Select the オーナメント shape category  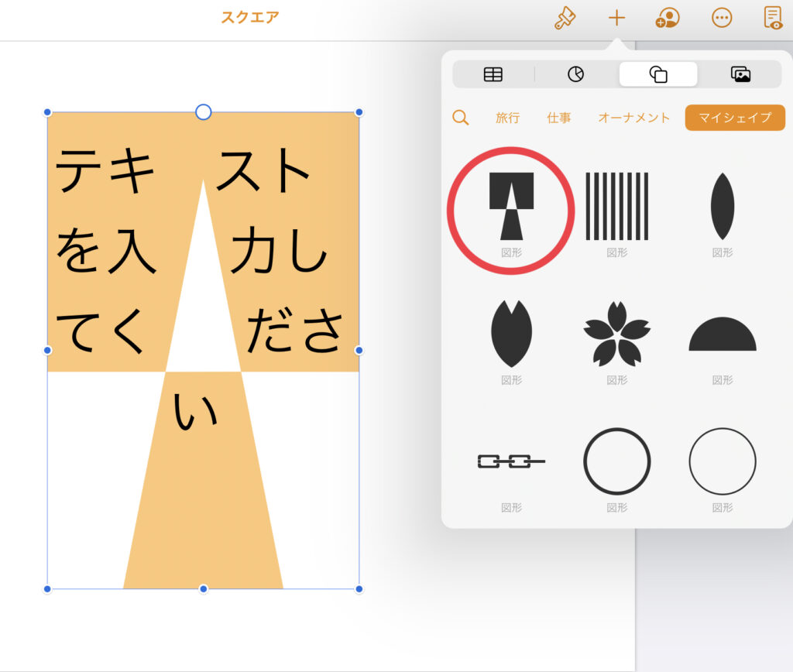pos(633,118)
